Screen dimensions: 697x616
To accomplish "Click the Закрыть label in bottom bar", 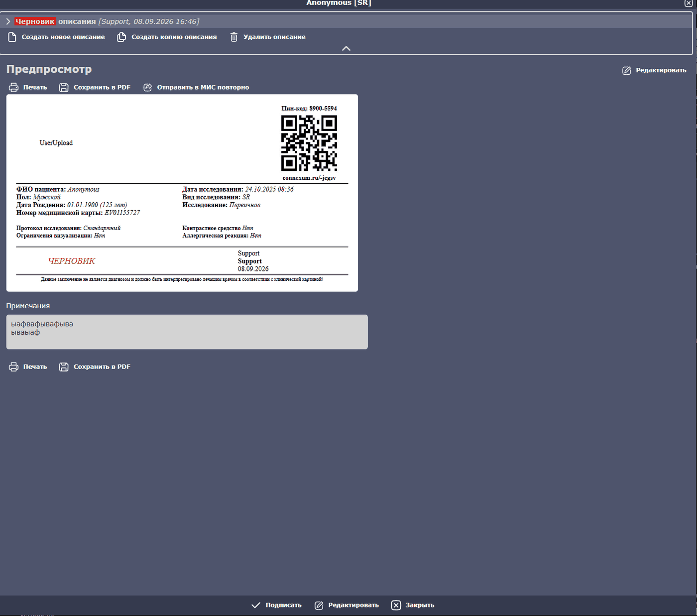I will tap(420, 605).
